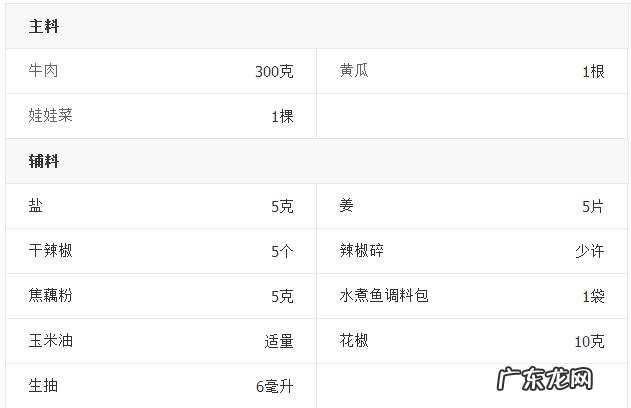This screenshot has height=408, width=631.
Task: Open the 姜 ingredient link
Action: pos(347,205)
